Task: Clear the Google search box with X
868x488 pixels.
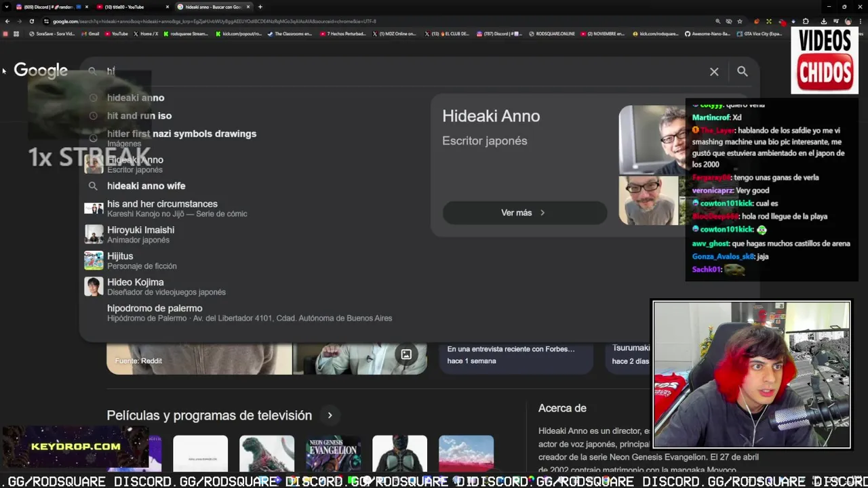Action: point(714,71)
